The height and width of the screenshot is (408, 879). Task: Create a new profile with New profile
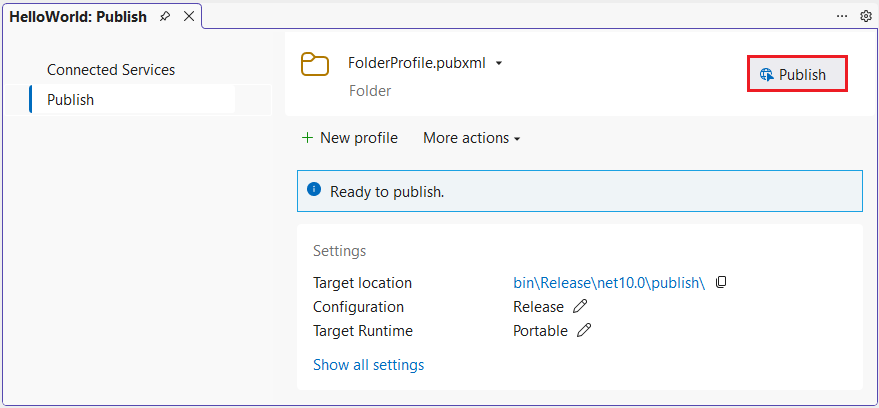pyautogui.click(x=349, y=138)
